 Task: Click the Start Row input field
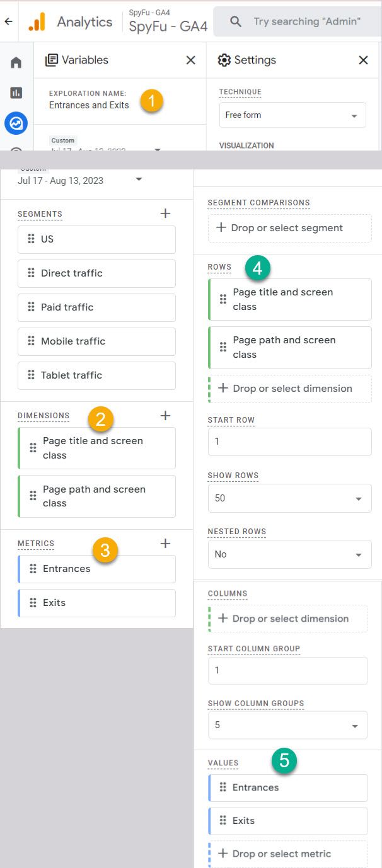[x=290, y=442]
